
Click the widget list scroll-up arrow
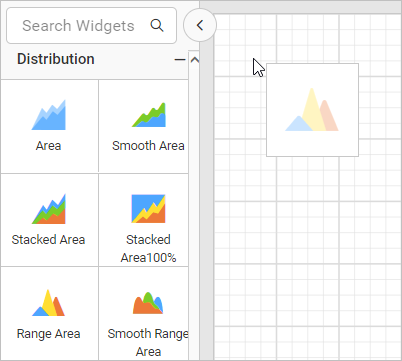click(194, 60)
